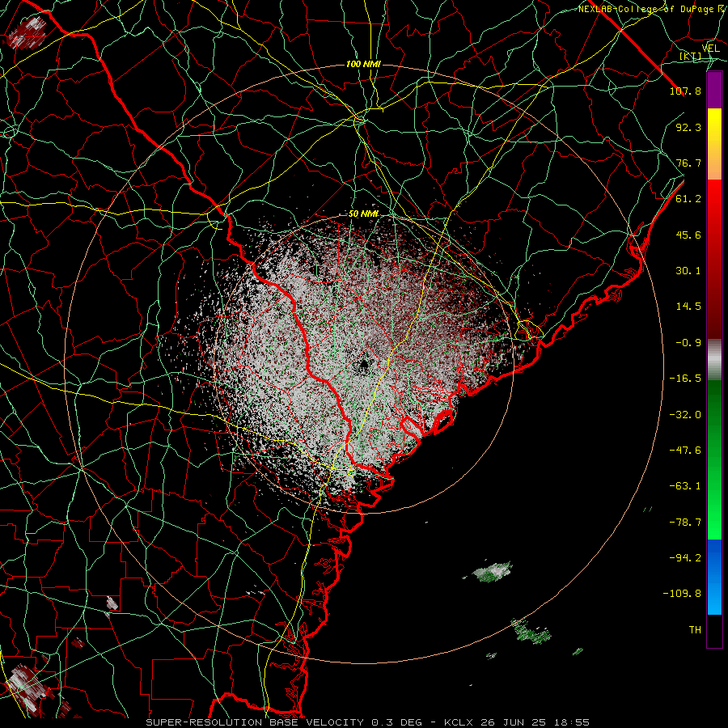Click the 76.7 scale value

(688, 163)
